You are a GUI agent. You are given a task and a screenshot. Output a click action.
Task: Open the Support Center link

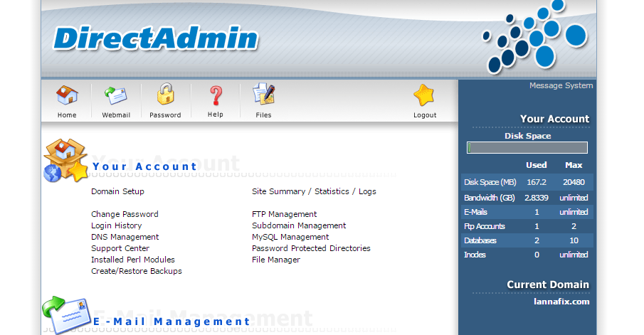pos(120,248)
